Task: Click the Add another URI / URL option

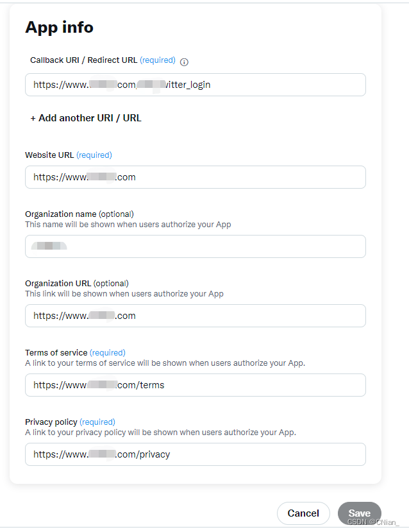Action: [x=85, y=118]
